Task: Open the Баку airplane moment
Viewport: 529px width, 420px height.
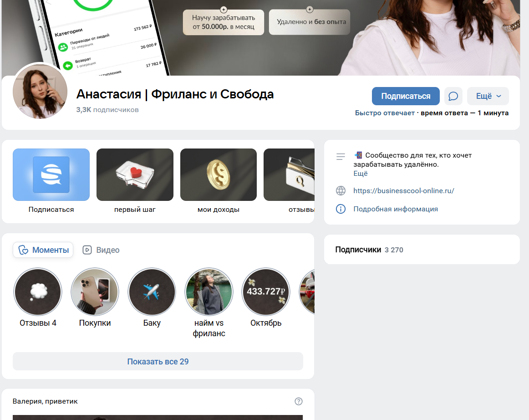Action: pyautogui.click(x=152, y=292)
